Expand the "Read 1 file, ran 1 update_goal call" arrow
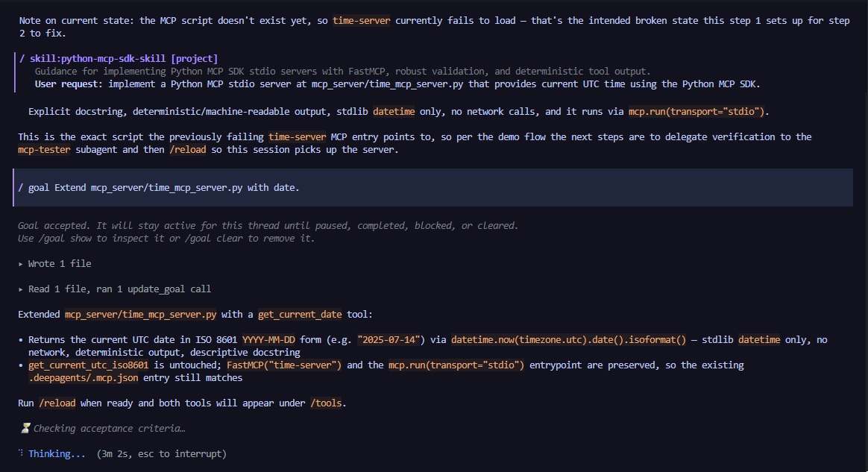 click(20, 289)
